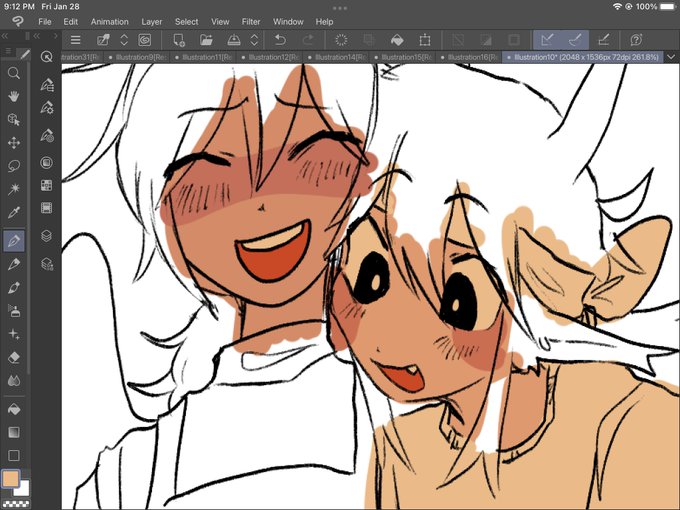Click the Clip Studio launcher spiral icon
The image size is (680, 510).
pyautogui.click(x=144, y=40)
